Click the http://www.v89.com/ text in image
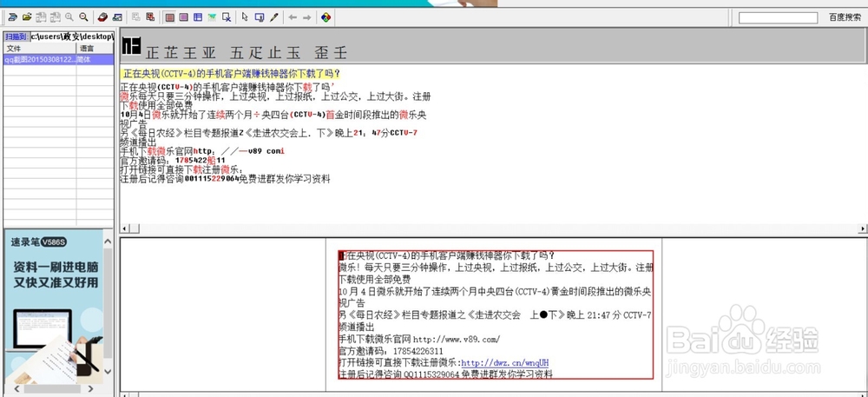Image resolution: width=868 pixels, height=397 pixels. tap(457, 339)
